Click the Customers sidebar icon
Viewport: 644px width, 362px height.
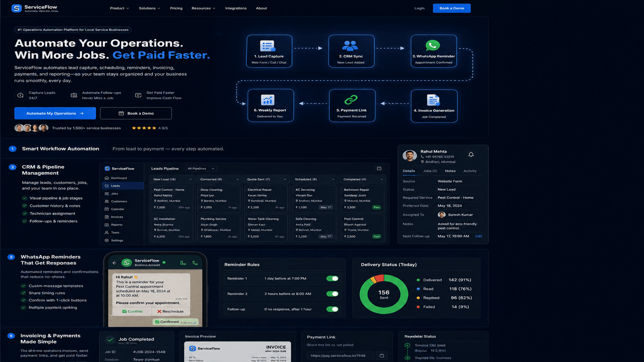click(107, 201)
